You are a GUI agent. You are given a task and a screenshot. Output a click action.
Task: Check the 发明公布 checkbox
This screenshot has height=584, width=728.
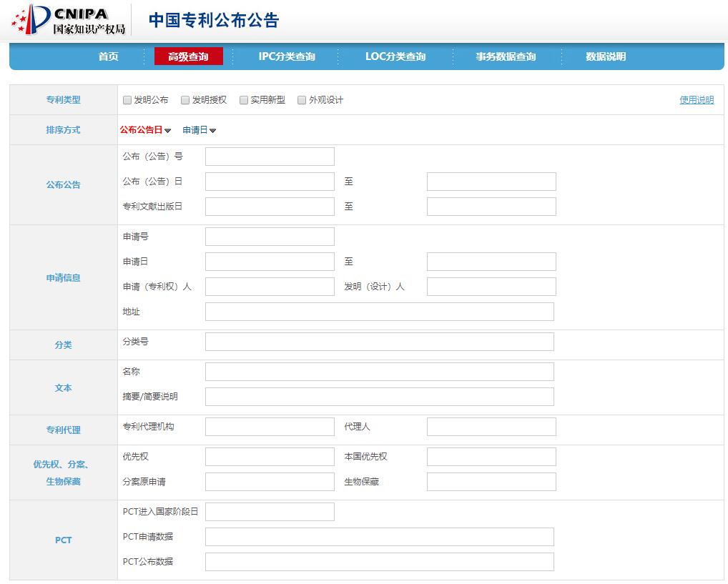point(127,100)
